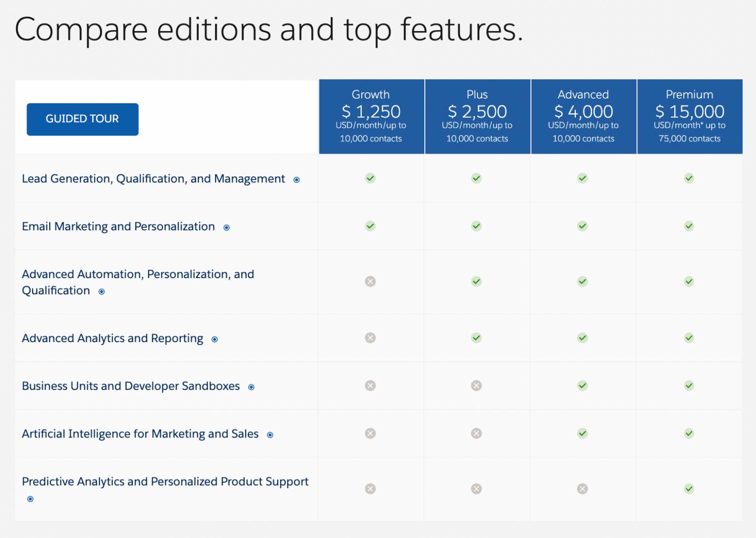Click Advanced checkmark for Business Units
This screenshot has width=756, height=538.
pyautogui.click(x=582, y=385)
